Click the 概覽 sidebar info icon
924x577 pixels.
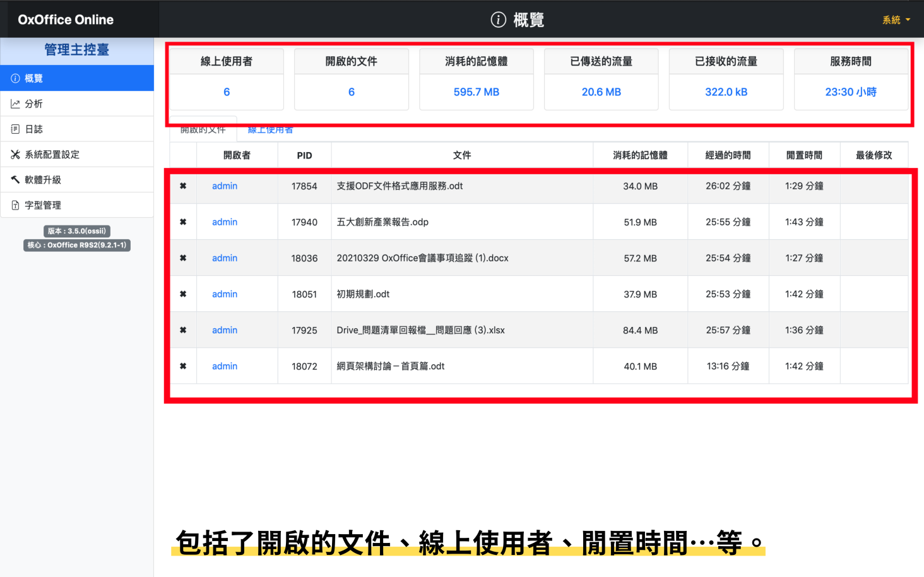(15, 78)
